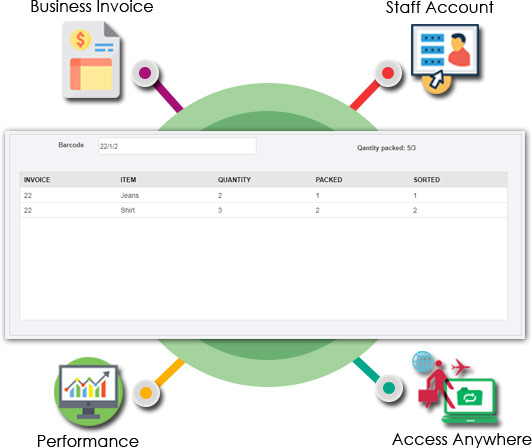Sort by the PACKED column header
This screenshot has height=448, width=532.
(x=329, y=180)
